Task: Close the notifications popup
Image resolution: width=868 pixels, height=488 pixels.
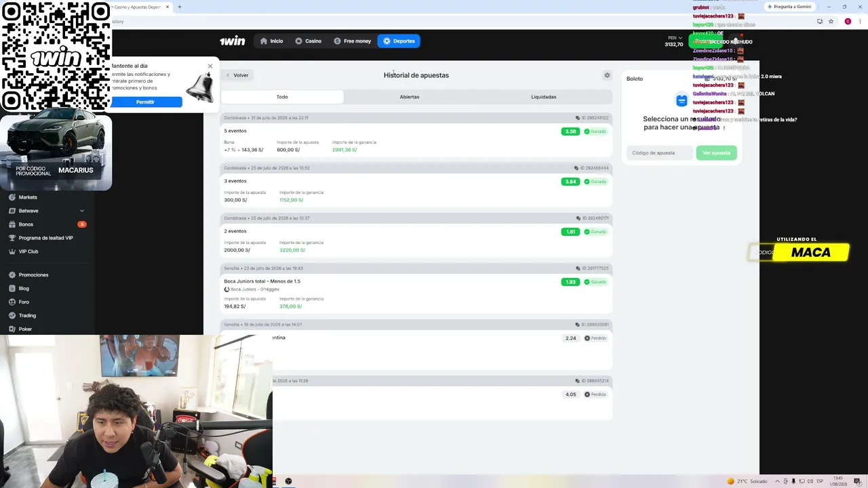Action: point(210,66)
